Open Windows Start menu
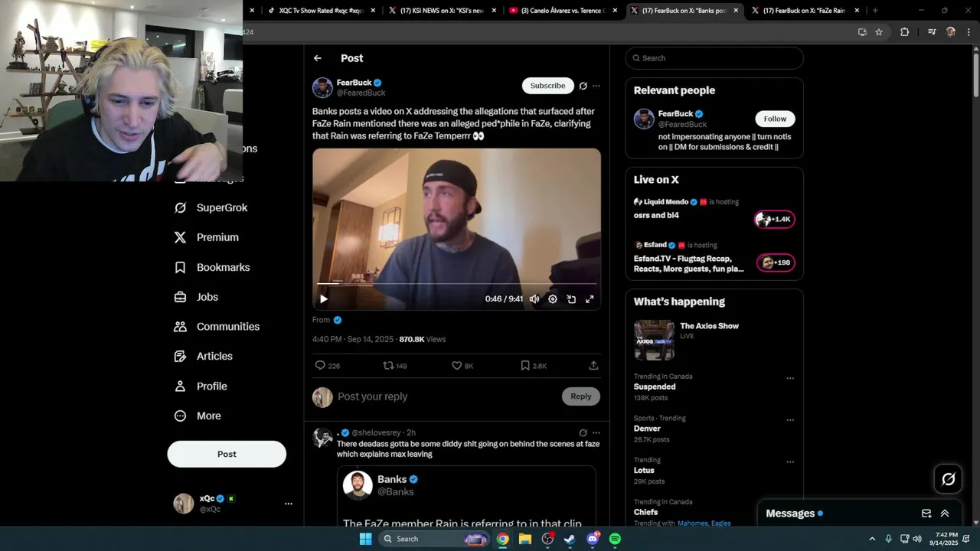This screenshot has width=980, height=551. (365, 539)
